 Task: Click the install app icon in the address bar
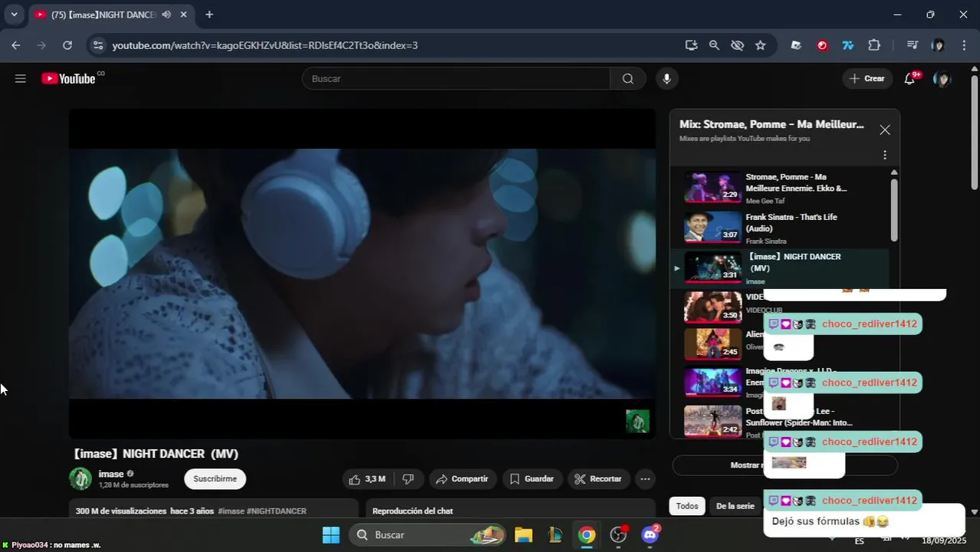pos(691,45)
